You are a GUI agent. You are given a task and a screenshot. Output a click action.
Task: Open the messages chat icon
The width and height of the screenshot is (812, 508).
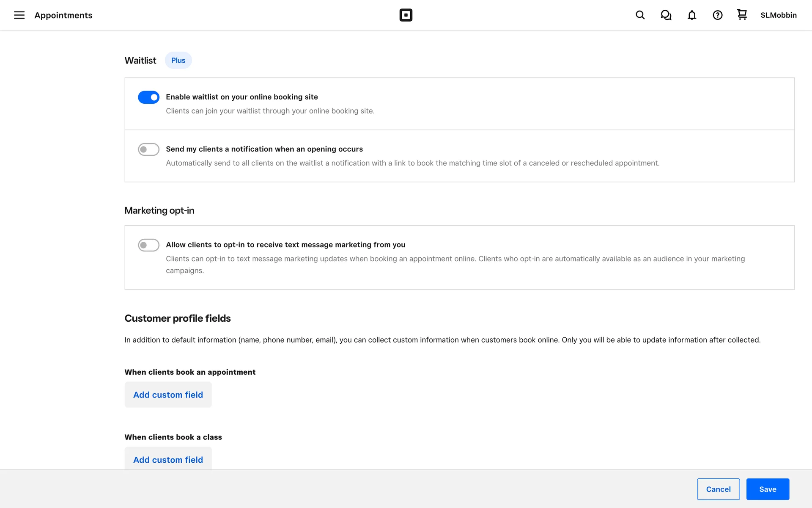click(x=666, y=15)
